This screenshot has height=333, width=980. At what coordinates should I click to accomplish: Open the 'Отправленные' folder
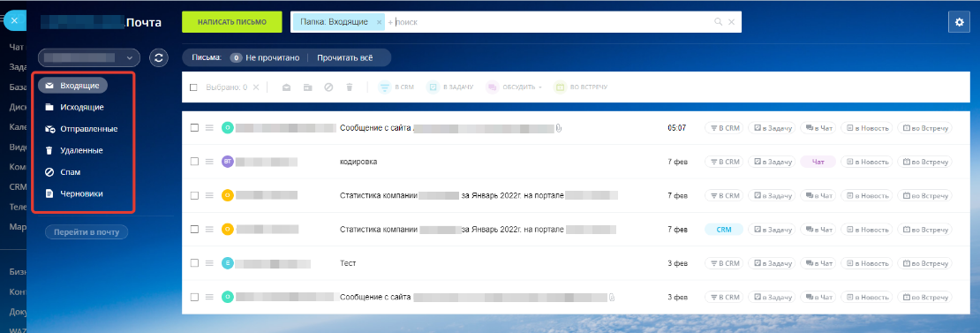coord(81,129)
